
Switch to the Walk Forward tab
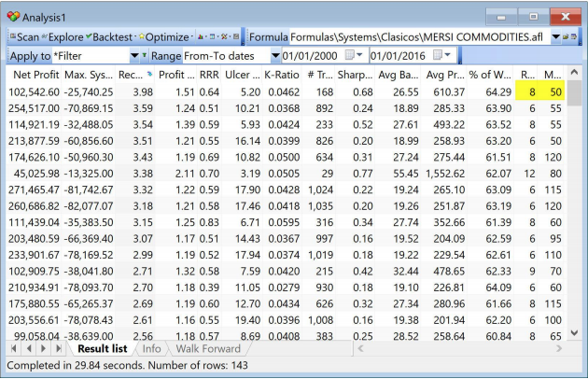pos(207,348)
